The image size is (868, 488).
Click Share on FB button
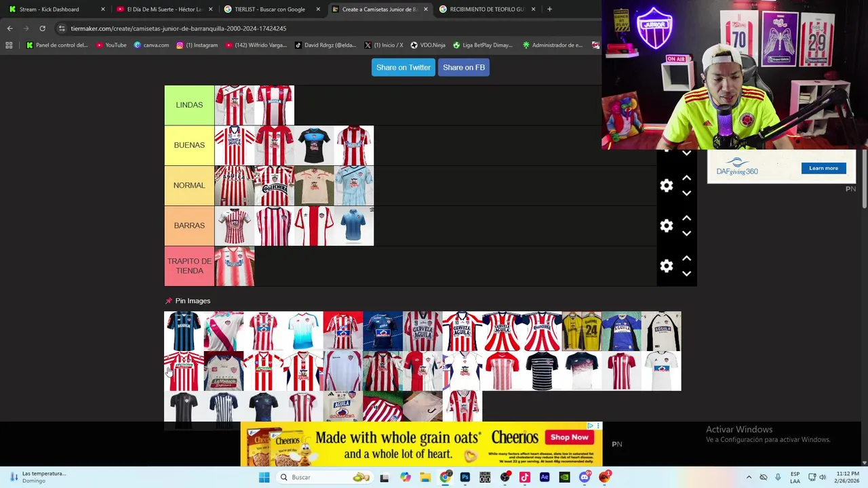tap(464, 67)
